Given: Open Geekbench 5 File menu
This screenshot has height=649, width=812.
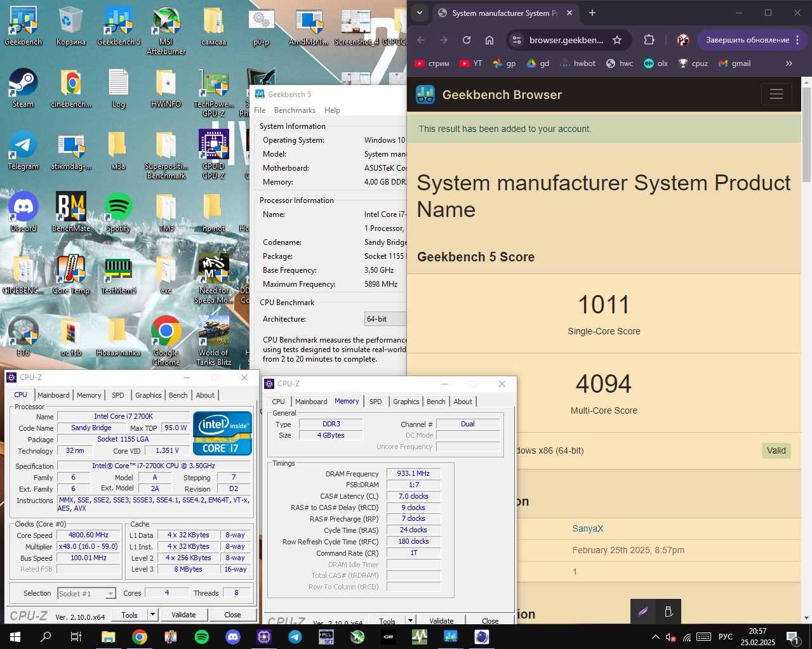Looking at the screenshot, I should (x=260, y=110).
